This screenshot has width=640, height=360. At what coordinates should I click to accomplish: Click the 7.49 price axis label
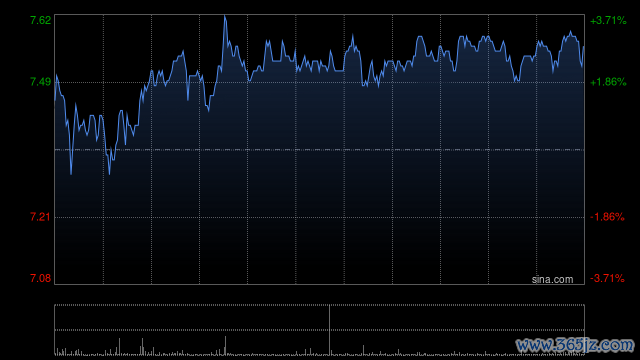tap(41, 82)
